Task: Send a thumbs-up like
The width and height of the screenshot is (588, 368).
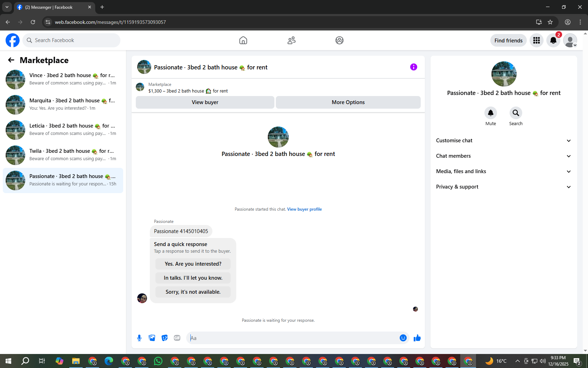Action: (x=417, y=338)
